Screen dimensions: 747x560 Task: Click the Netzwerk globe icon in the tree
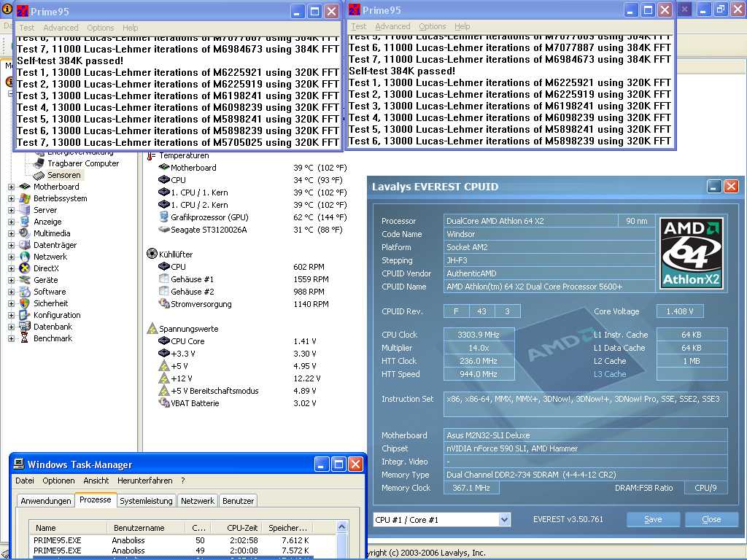point(25,257)
